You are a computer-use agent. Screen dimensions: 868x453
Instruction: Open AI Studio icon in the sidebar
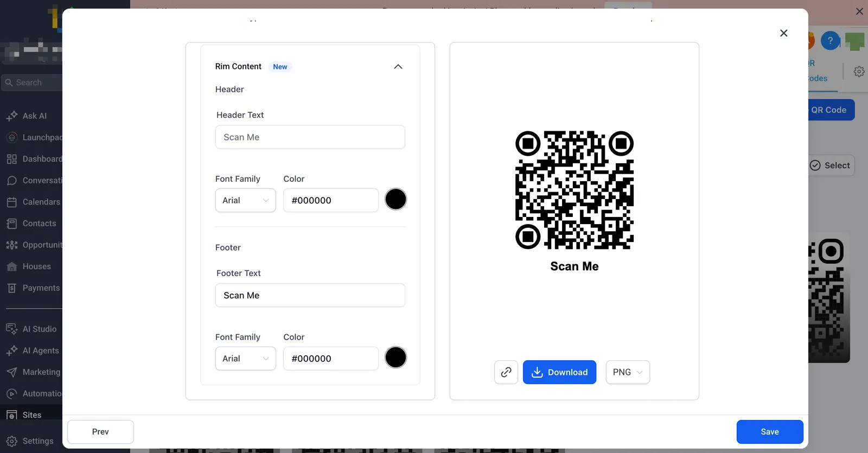12,329
